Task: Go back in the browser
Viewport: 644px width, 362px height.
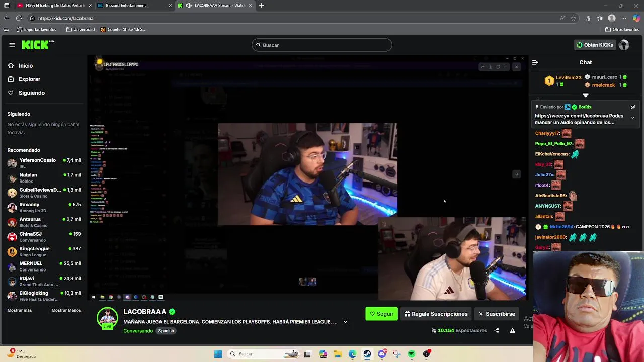Action: tap(7, 18)
